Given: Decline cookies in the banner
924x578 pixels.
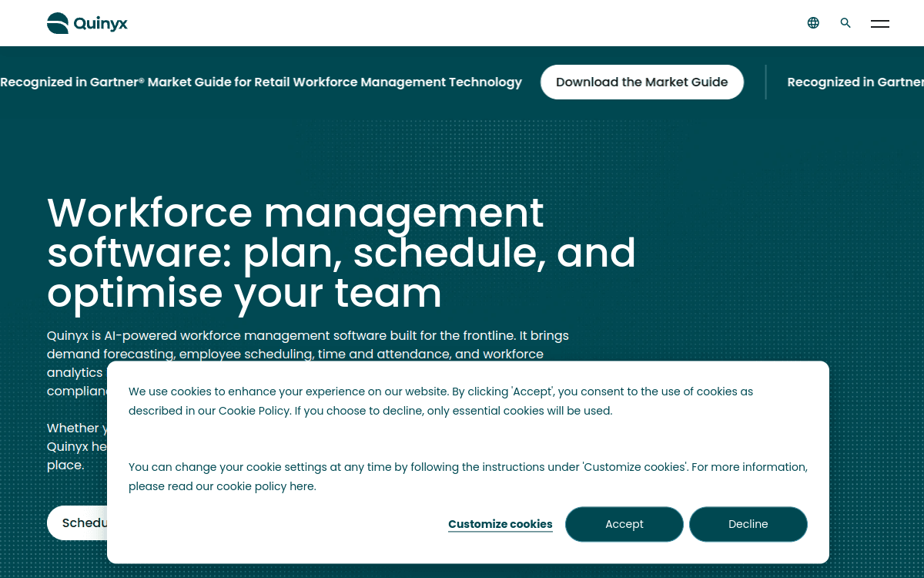Looking at the screenshot, I should (748, 524).
